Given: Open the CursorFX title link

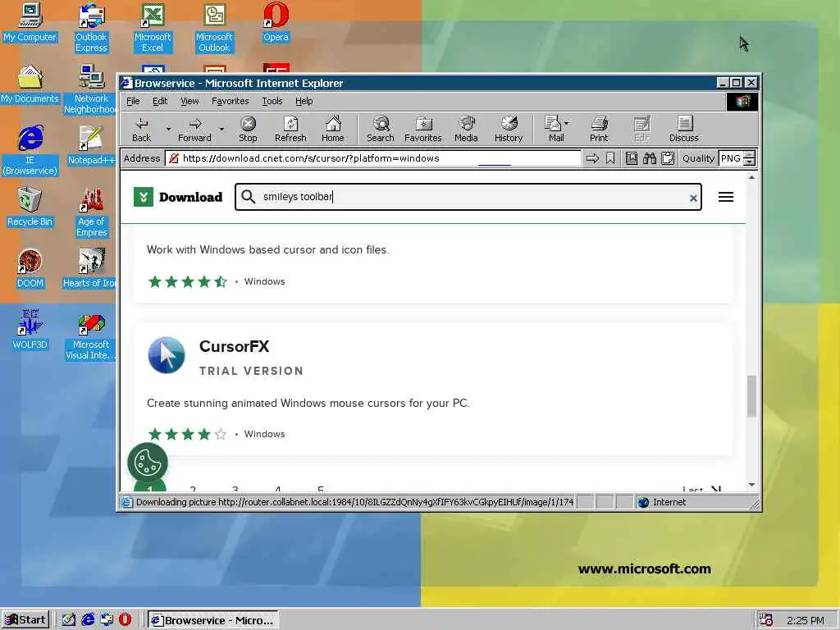Looking at the screenshot, I should 234,347.
